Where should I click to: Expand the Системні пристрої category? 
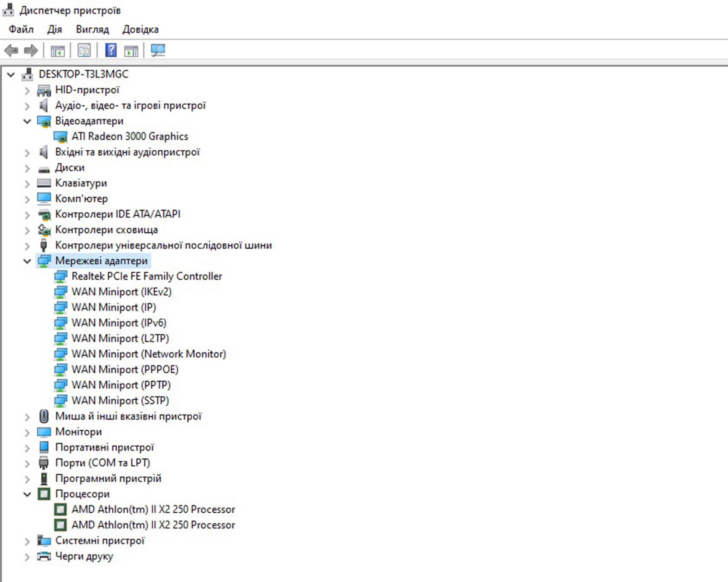pyautogui.click(x=27, y=541)
